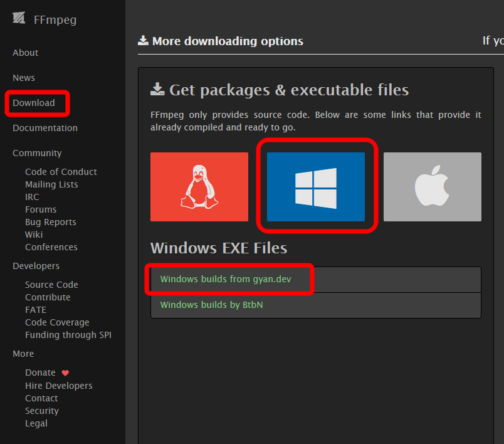This screenshot has width=504, height=444.
Task: Select the Windows logo tile
Action: click(316, 187)
